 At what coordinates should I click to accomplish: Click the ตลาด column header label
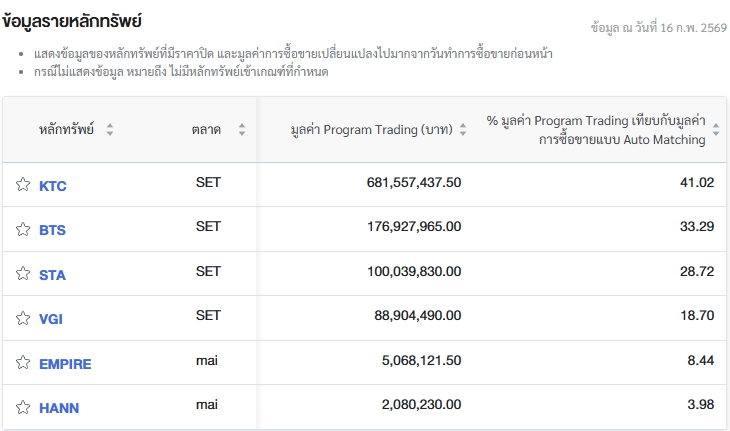point(207,129)
